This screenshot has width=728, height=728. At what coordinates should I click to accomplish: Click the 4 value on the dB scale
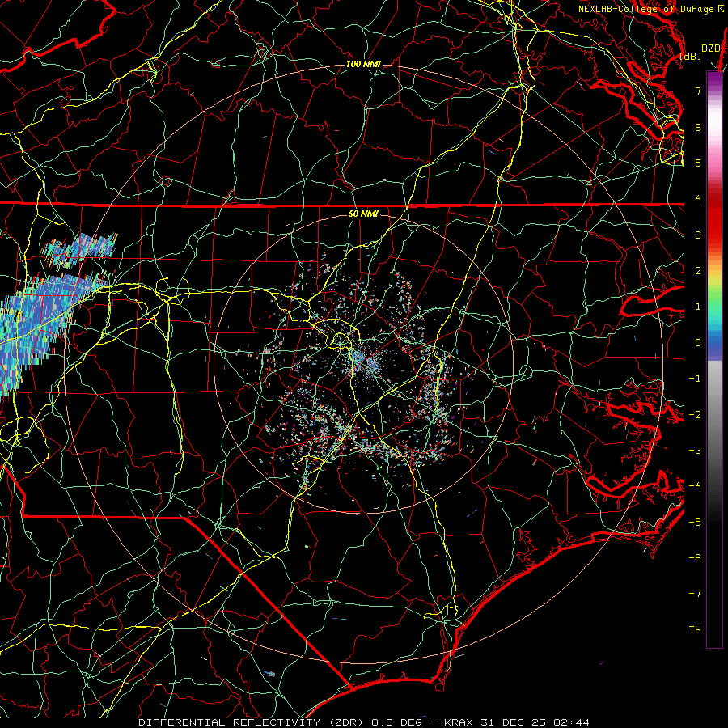(x=698, y=199)
